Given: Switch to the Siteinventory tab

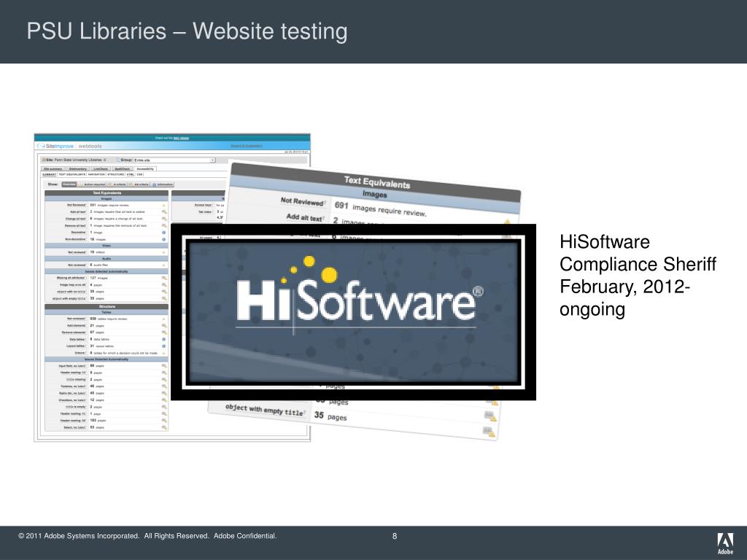Looking at the screenshot, I should 77,168.
